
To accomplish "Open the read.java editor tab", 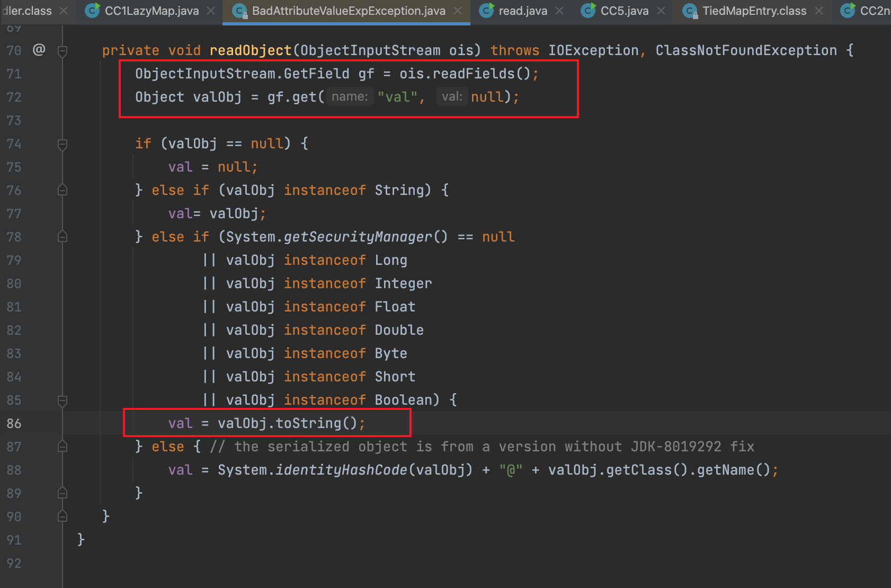I will [x=522, y=11].
